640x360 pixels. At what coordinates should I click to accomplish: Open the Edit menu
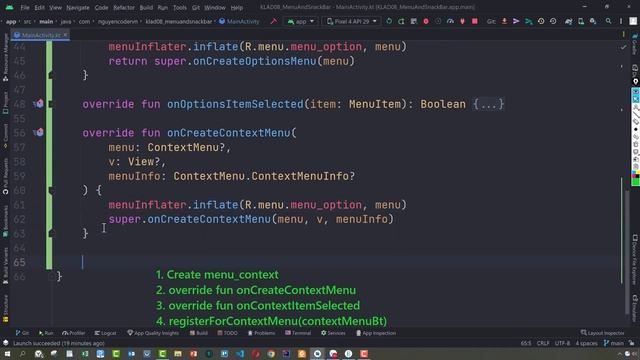coord(40,7)
